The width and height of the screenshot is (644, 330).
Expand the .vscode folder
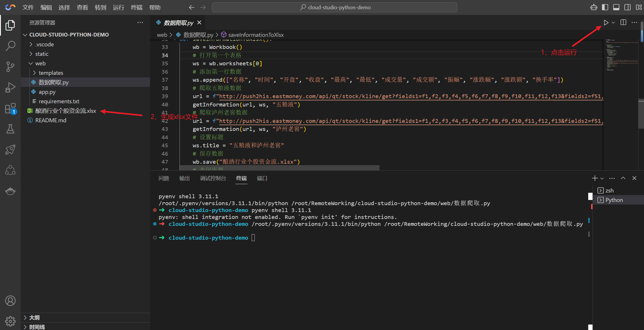[85, 44]
